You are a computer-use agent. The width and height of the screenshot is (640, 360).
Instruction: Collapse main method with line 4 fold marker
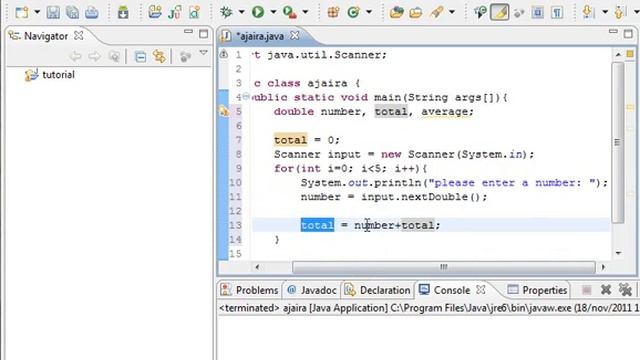coord(246,96)
